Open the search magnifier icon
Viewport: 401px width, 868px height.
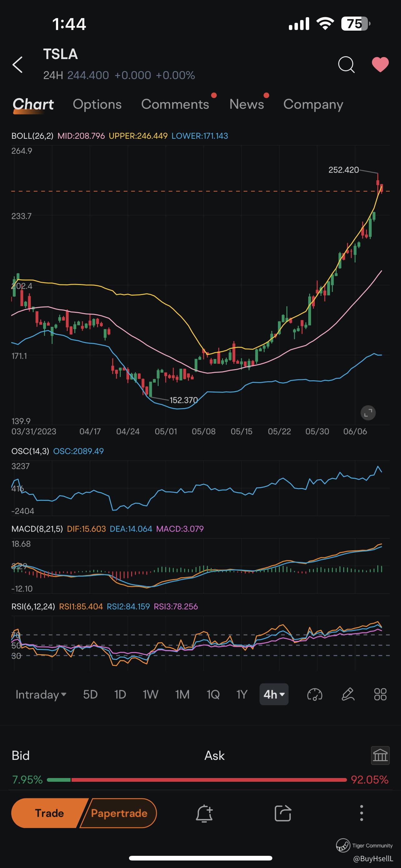(346, 64)
